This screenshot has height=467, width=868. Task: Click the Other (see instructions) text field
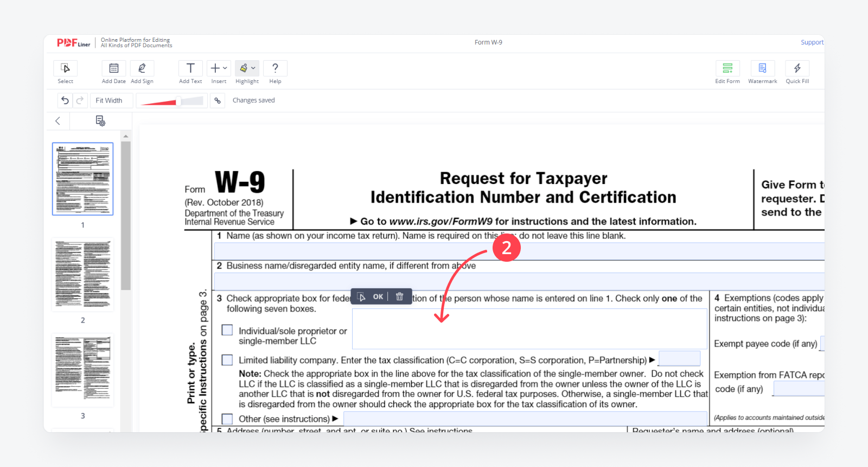[x=525, y=418]
